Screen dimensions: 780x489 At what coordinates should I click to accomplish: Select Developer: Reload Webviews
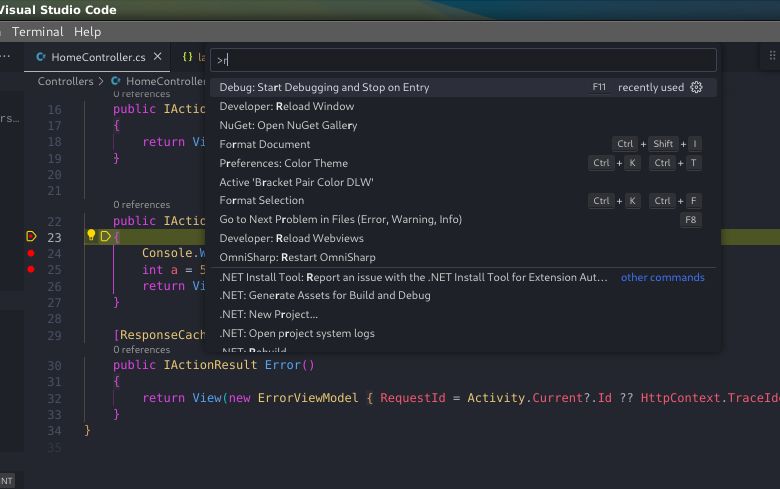(x=463, y=238)
